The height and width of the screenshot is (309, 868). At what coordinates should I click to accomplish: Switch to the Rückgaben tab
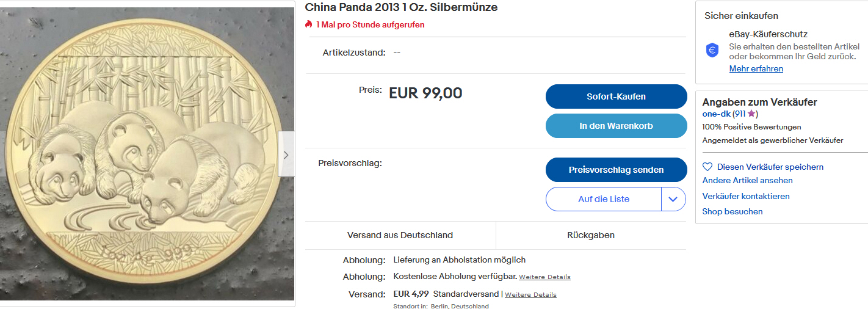point(590,235)
